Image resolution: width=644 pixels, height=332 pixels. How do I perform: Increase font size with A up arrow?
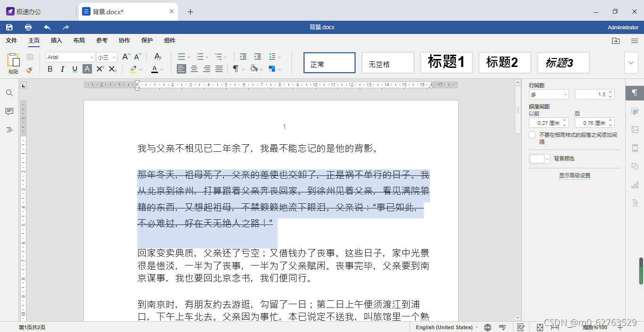(x=126, y=57)
